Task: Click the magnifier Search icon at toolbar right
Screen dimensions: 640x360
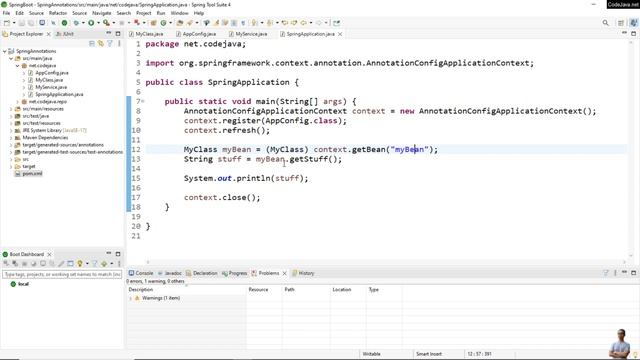Action: click(606, 23)
